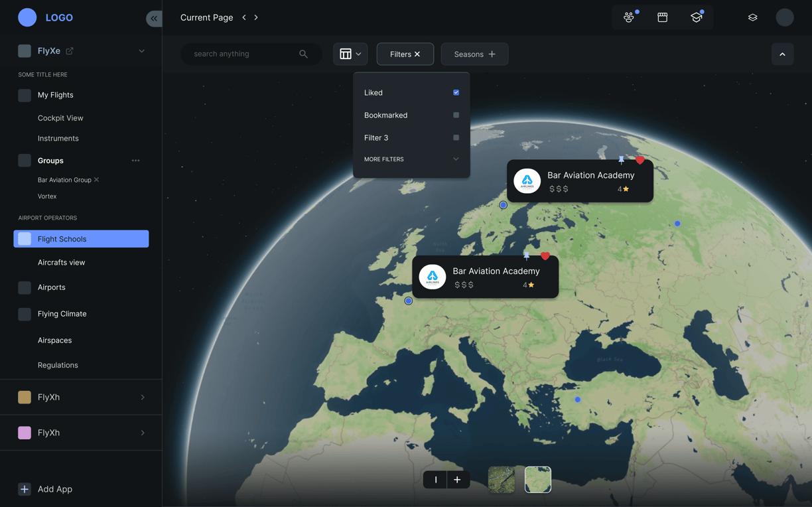
Task: Go to previous page arrow
Action: pyautogui.click(x=244, y=17)
